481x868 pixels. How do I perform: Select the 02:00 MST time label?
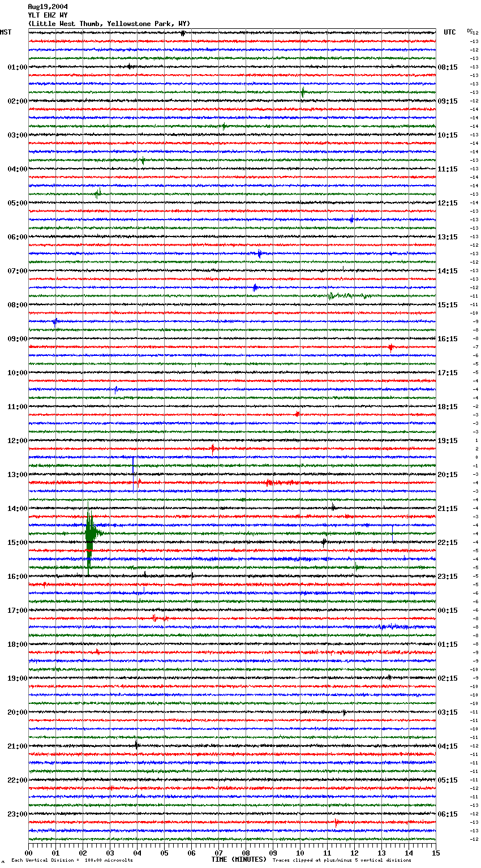pyautogui.click(x=18, y=101)
